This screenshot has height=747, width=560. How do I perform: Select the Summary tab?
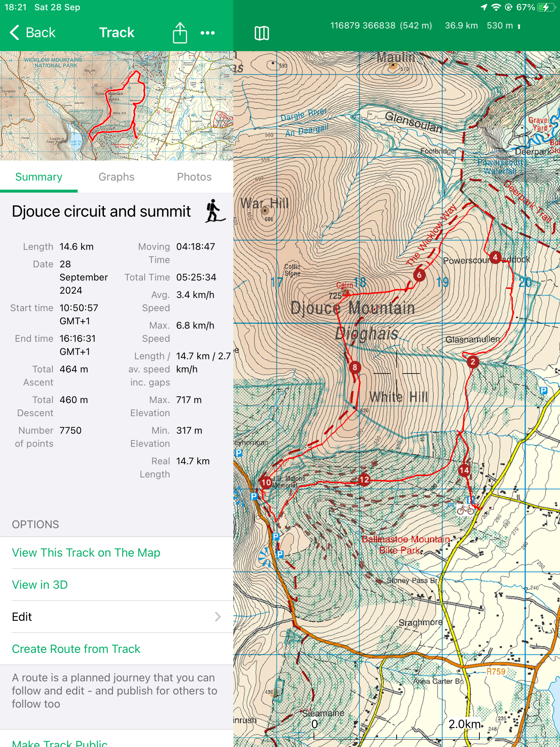[39, 177]
